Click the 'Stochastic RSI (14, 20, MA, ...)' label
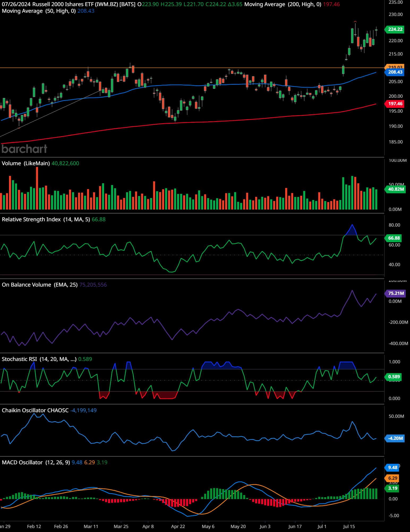 pos(39,359)
